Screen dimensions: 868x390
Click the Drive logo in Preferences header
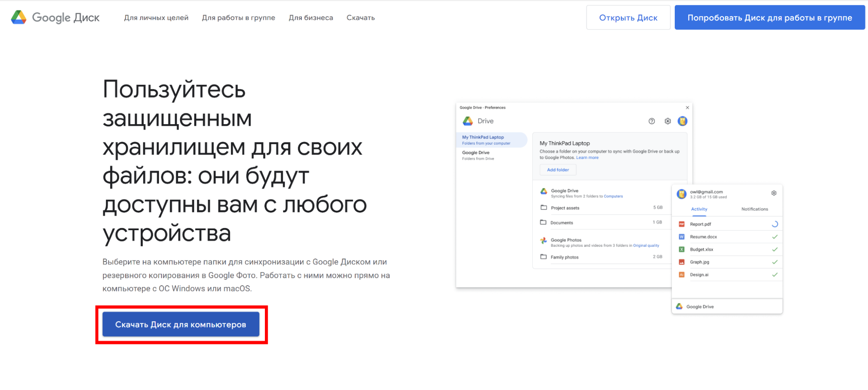coord(468,121)
